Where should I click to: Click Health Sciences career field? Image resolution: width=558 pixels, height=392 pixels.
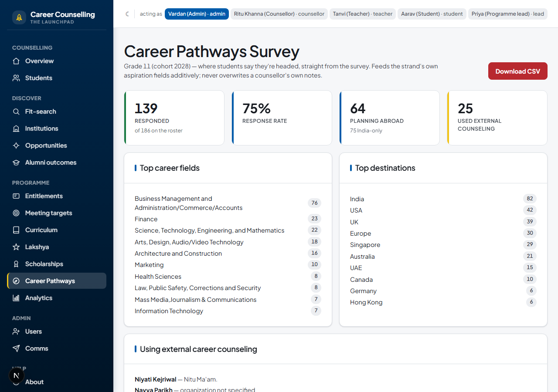[x=228, y=277]
